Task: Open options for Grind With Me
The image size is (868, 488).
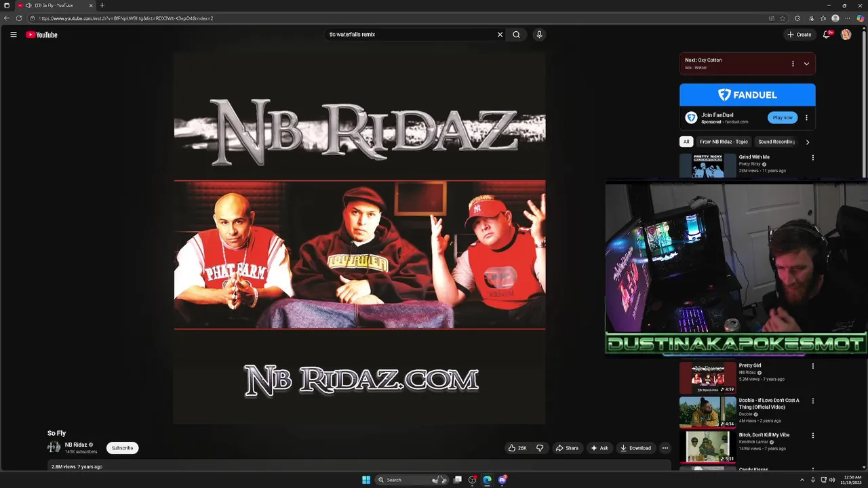Action: [813, 158]
